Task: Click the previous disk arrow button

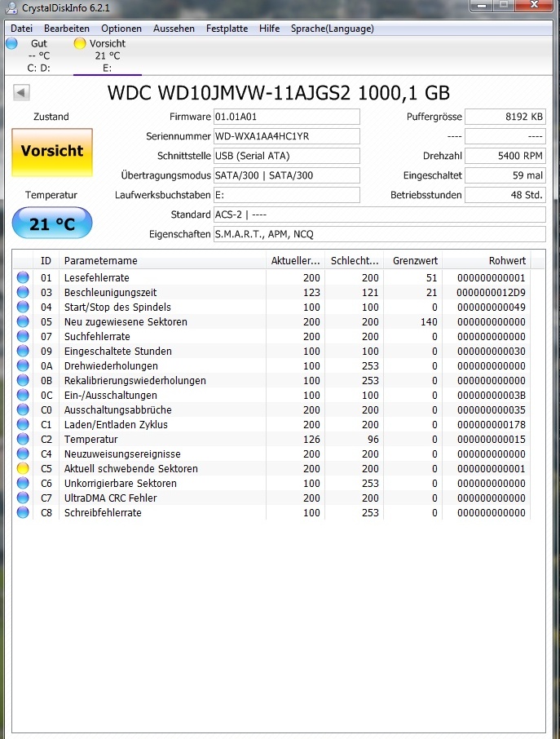Action: tap(21, 92)
